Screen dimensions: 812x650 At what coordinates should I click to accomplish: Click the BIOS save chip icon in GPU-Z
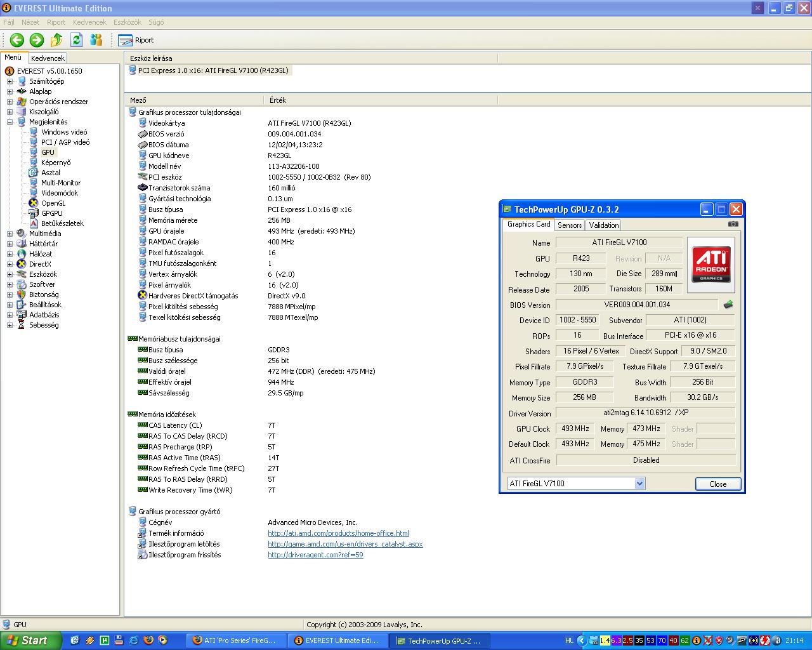click(728, 305)
